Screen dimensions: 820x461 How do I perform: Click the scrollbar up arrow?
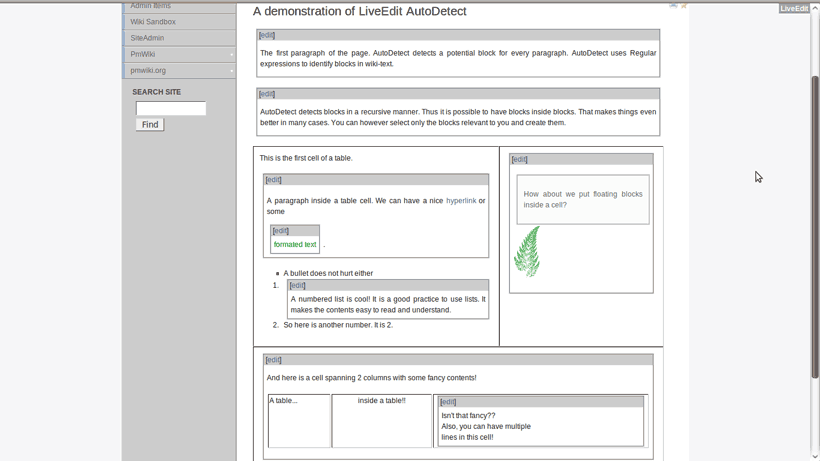point(815,7)
